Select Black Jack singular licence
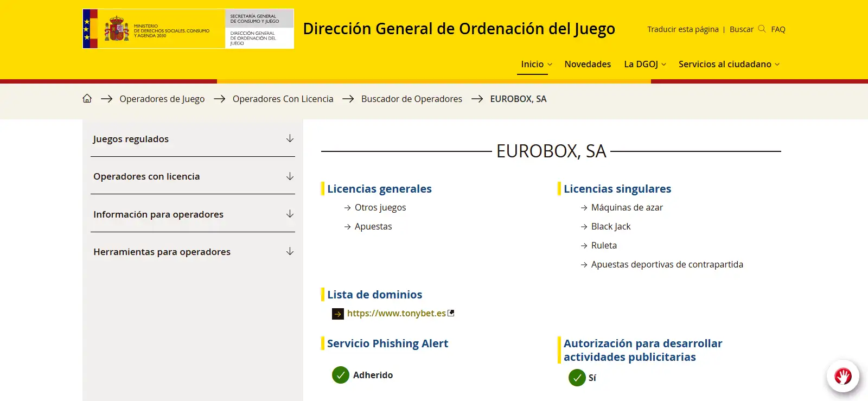This screenshot has width=868, height=401. point(611,226)
